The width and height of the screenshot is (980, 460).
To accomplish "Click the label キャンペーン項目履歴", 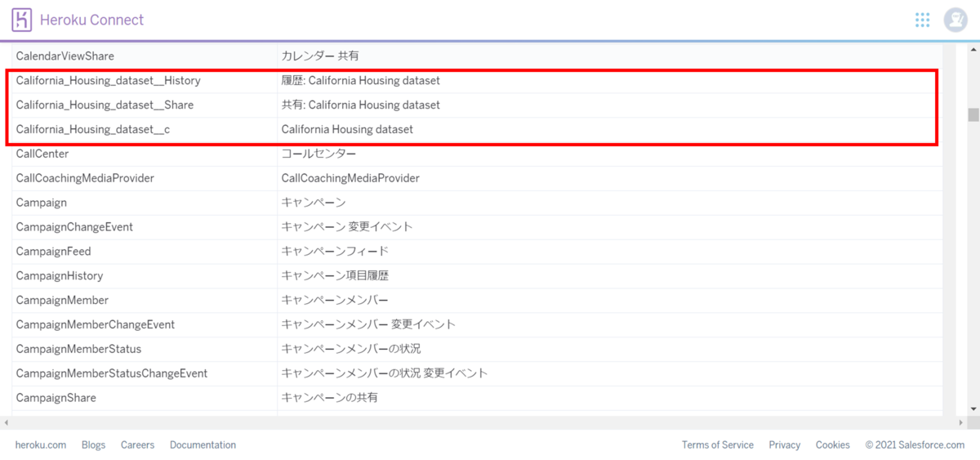I will [x=335, y=276].
